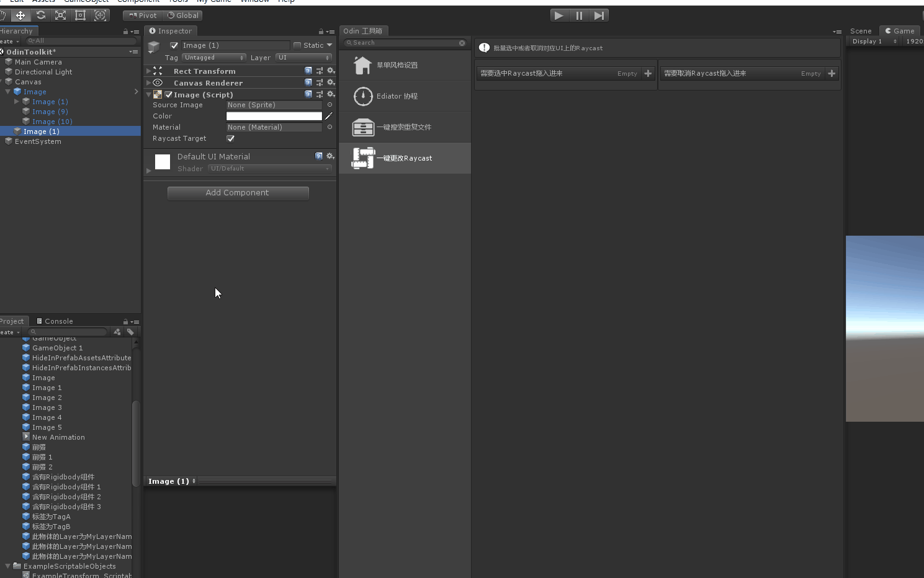The height and width of the screenshot is (578, 924).
Task: Select the Rotate tool in the toolbar
Action: point(40,16)
